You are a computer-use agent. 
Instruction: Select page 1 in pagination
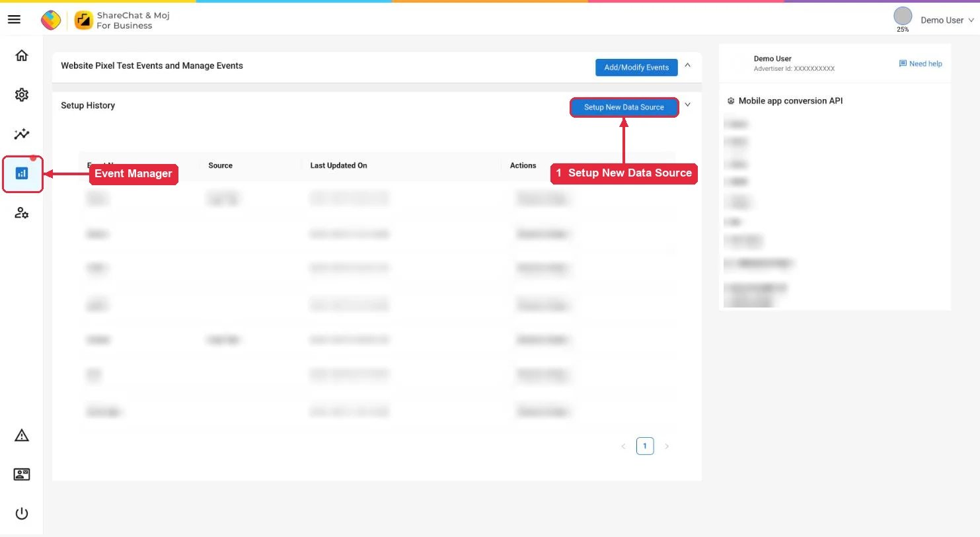[645, 446]
